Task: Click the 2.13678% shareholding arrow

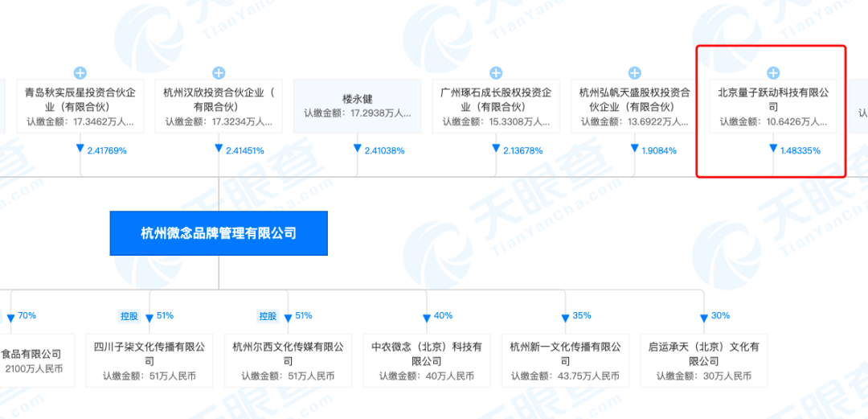Action: click(517, 150)
